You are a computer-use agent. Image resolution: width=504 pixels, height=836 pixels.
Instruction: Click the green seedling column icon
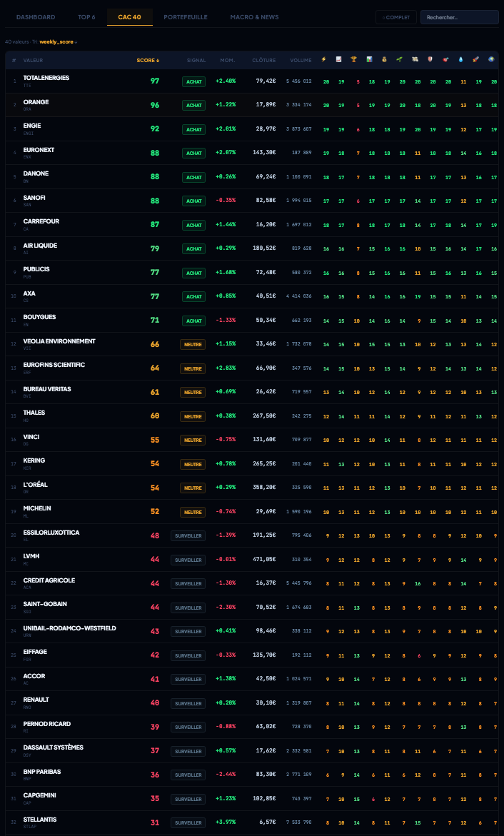400,59
